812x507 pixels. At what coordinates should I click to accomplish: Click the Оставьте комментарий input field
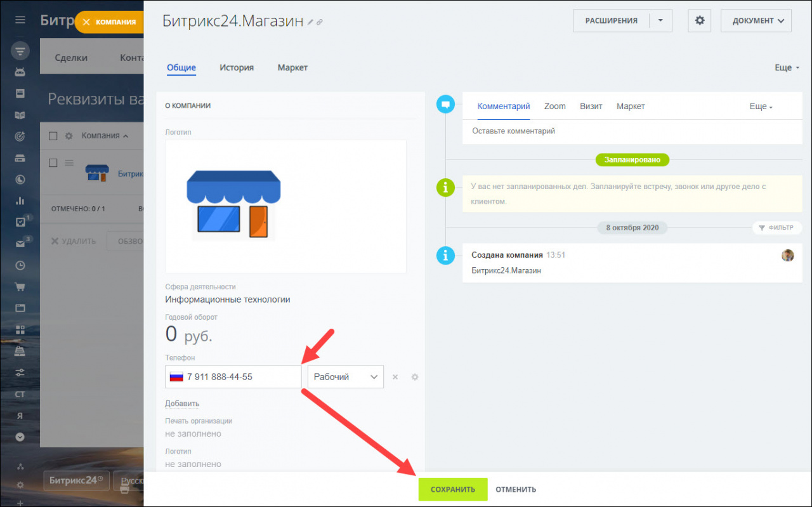click(x=632, y=131)
